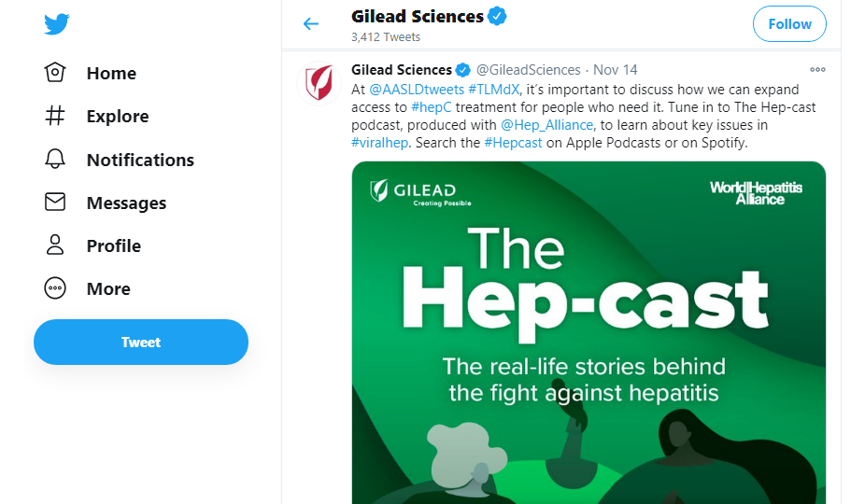
Task: Open Messages from the sidebar
Action: point(126,203)
